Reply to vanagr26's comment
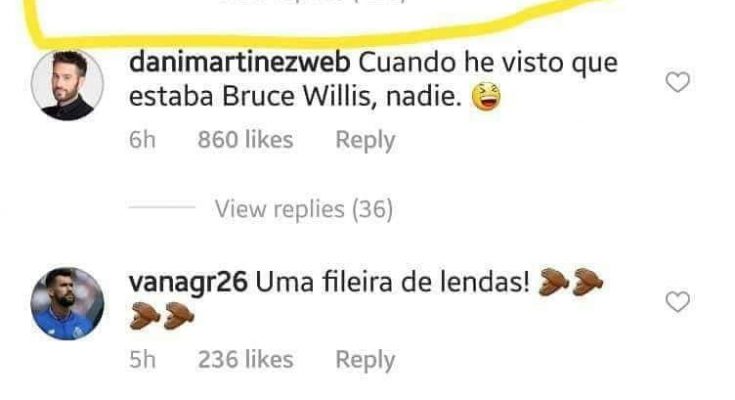Image resolution: width=735 pixels, height=400 pixels. [365, 360]
